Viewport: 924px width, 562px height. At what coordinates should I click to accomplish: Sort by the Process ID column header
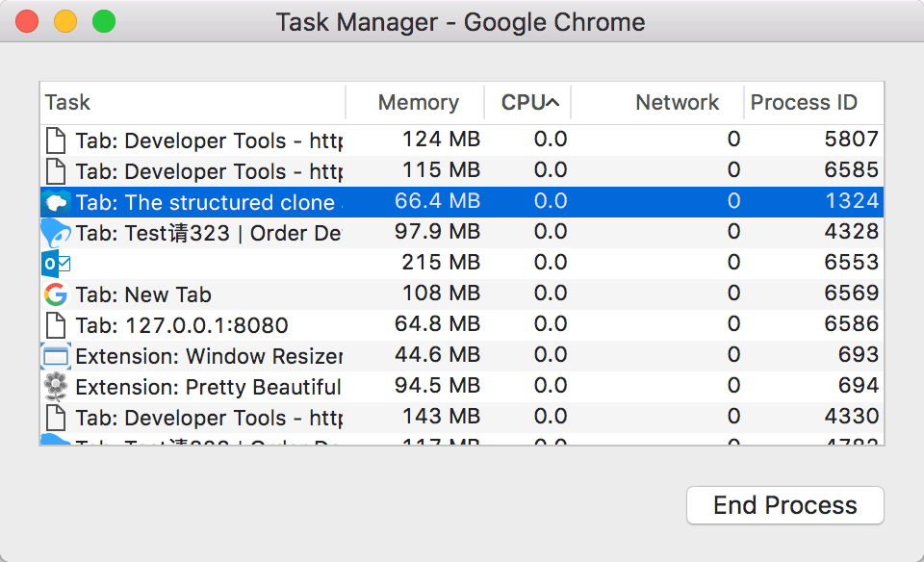[804, 103]
